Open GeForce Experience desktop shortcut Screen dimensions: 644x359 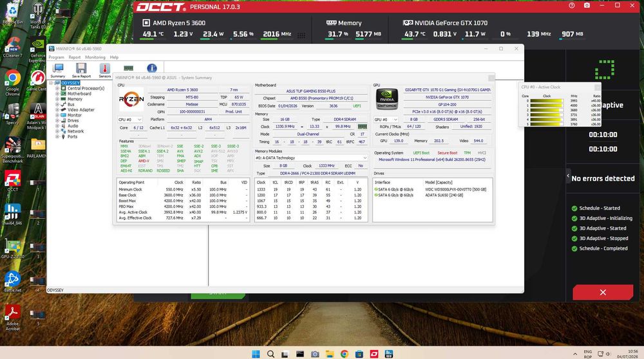37,51
